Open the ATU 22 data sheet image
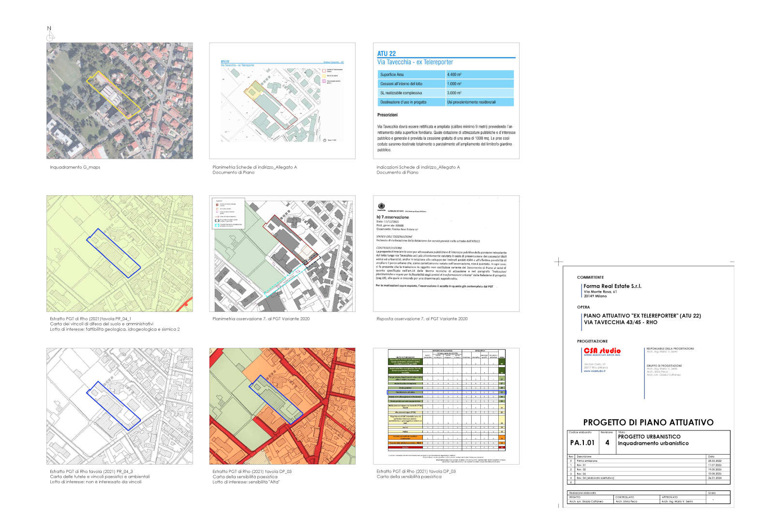The image size is (774, 532). [x=446, y=101]
